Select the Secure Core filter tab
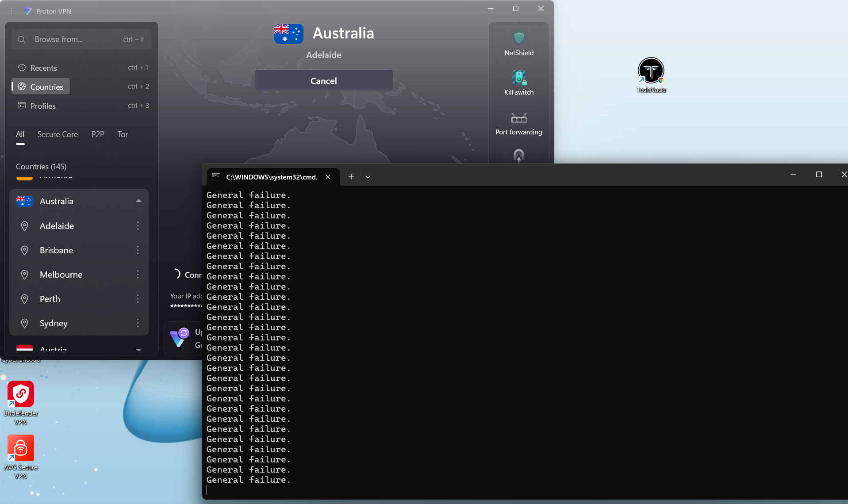 (58, 134)
